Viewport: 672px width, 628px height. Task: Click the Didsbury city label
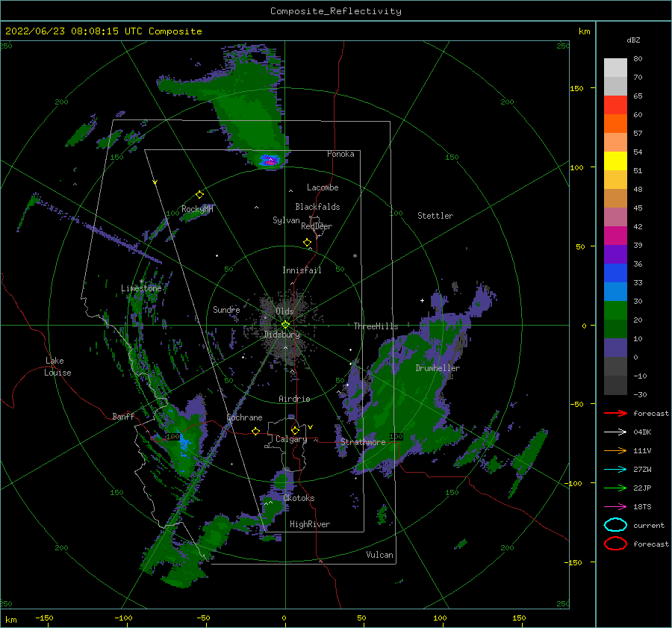(x=282, y=335)
